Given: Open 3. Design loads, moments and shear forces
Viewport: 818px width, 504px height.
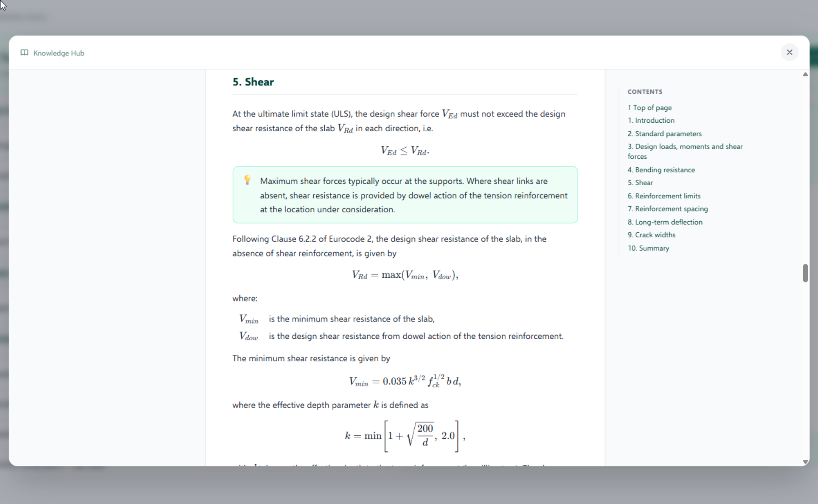Looking at the screenshot, I should [685, 151].
